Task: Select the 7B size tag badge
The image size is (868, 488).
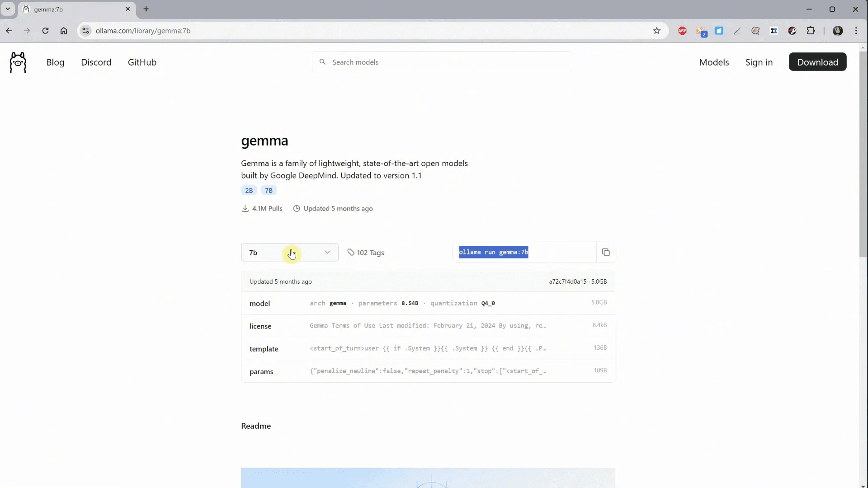Action: (269, 191)
